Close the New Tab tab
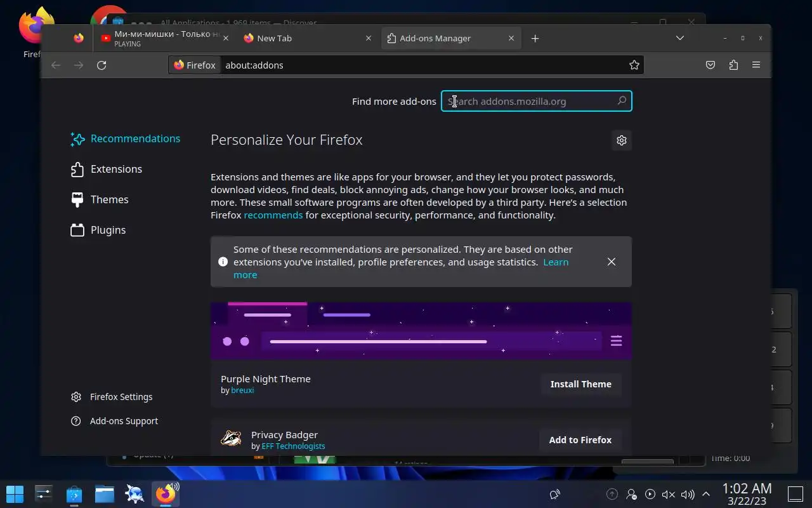The image size is (812, 508). (369, 38)
